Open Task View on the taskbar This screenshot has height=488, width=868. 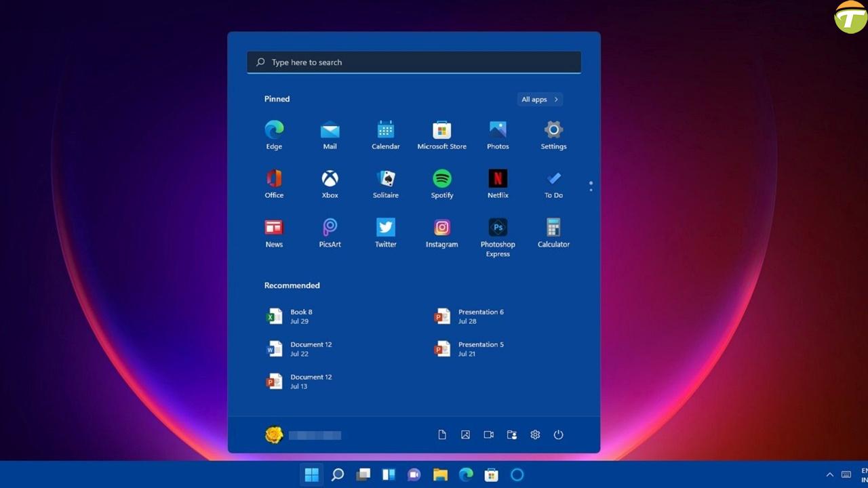(363, 475)
